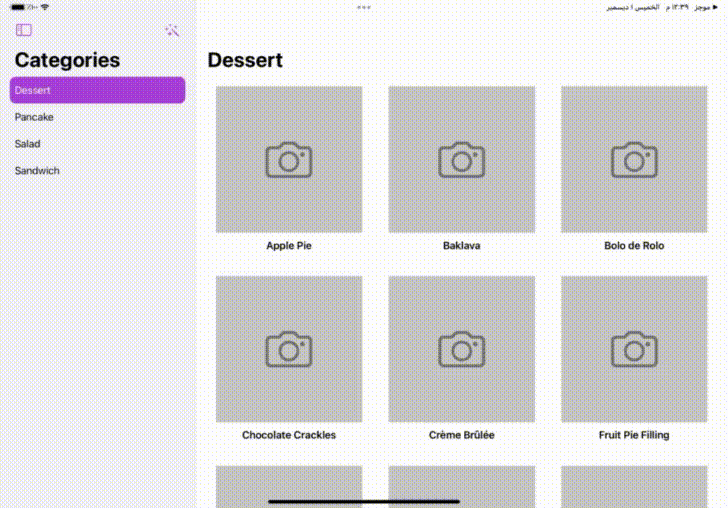Open the Baklava recipe label
Image resolution: width=728 pixels, height=508 pixels.
click(462, 246)
